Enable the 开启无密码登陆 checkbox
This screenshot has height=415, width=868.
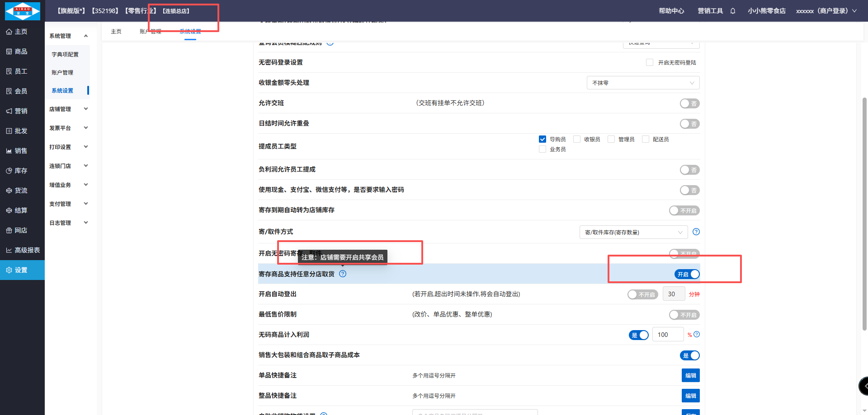click(650, 62)
